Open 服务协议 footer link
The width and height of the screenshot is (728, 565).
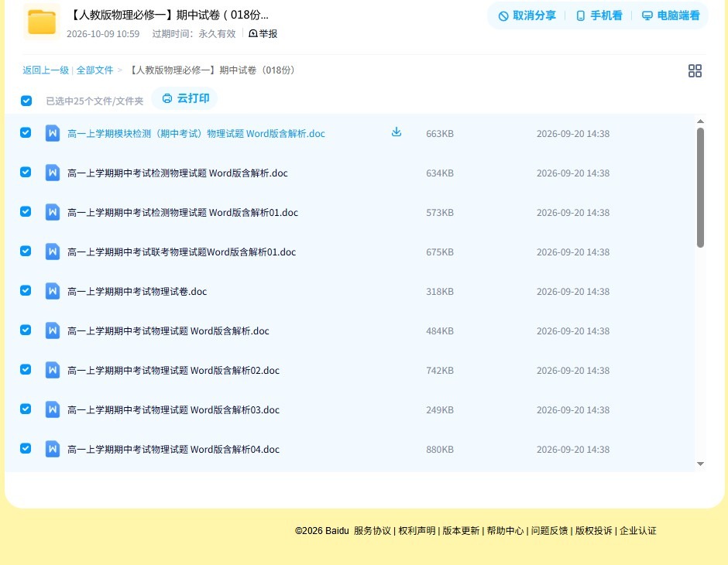372,530
